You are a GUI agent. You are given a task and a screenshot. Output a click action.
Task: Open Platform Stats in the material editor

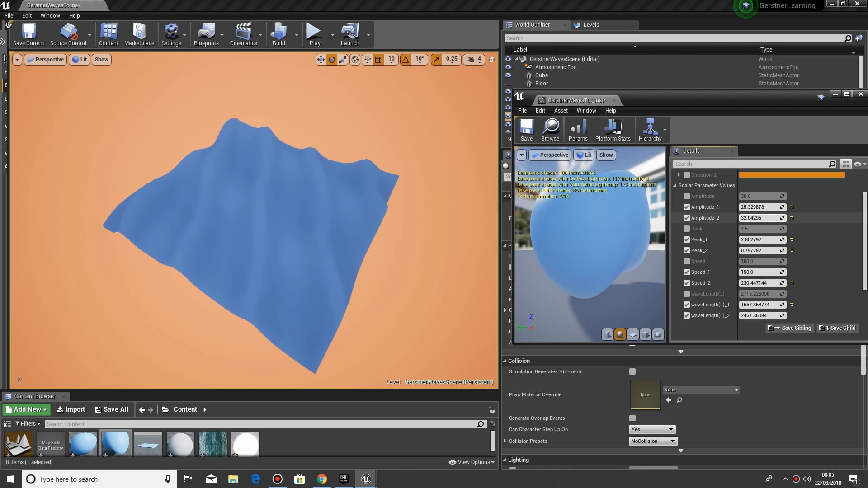[x=613, y=130]
